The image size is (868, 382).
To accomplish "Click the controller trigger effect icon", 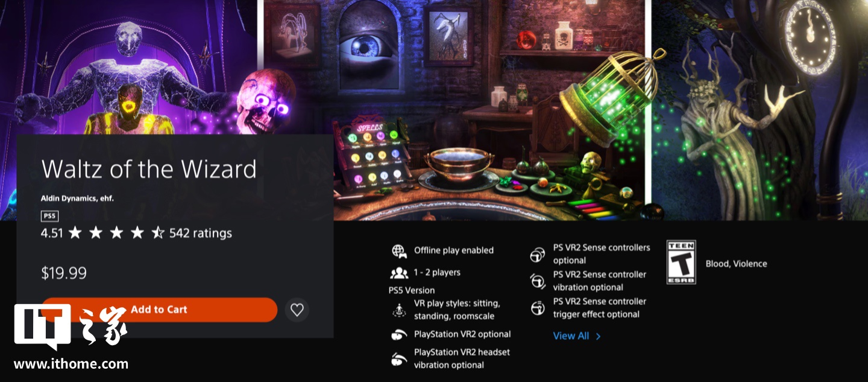I will click(538, 308).
